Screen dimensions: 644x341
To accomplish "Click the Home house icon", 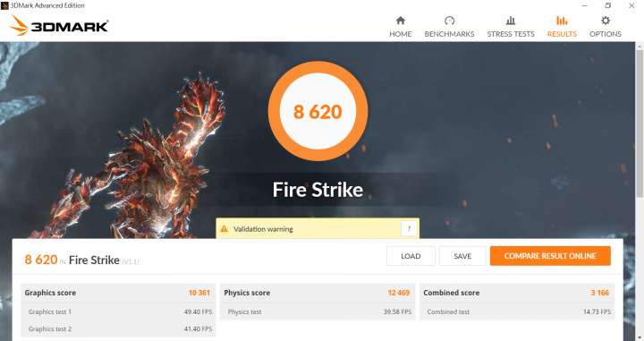I will (x=401, y=20).
